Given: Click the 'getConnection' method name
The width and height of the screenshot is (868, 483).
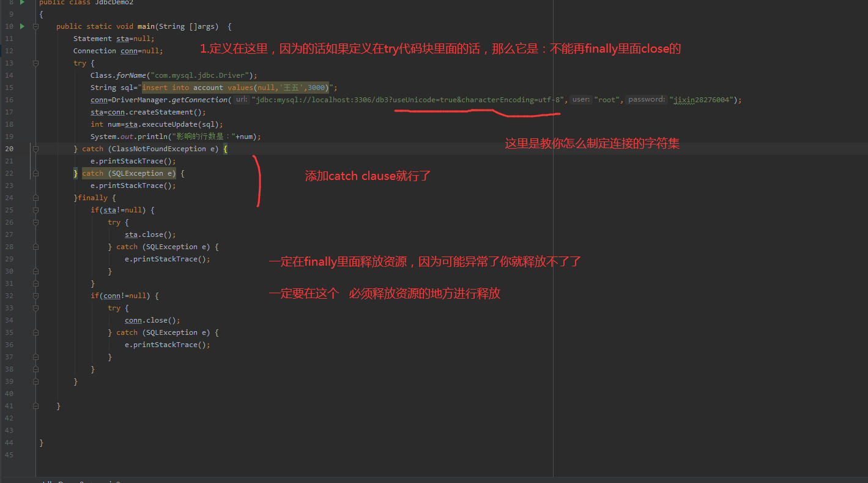Looking at the screenshot, I should pos(202,100).
